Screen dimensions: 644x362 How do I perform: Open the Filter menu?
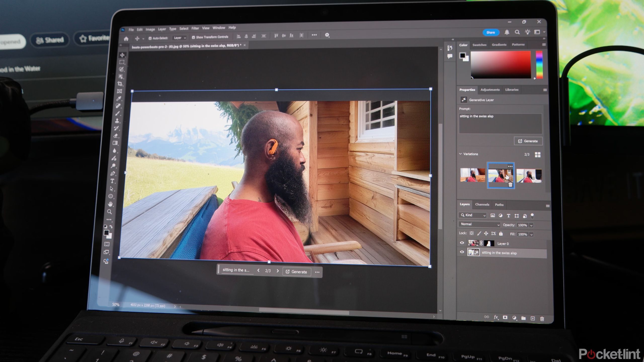pyautogui.click(x=195, y=28)
